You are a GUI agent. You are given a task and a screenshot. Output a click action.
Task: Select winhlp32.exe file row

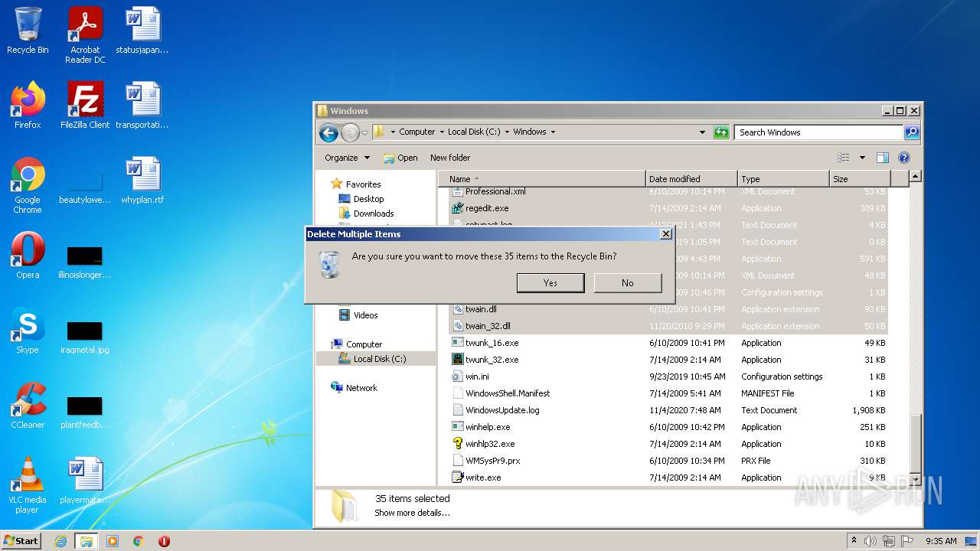coord(669,444)
